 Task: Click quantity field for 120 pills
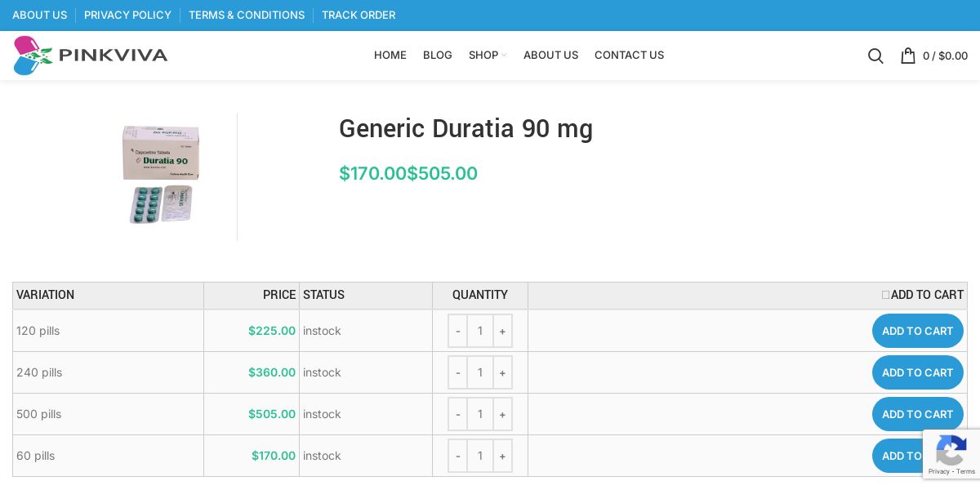480,331
